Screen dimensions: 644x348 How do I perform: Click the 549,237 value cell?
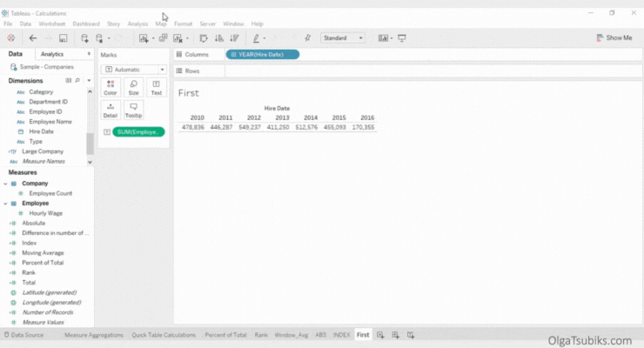pyautogui.click(x=250, y=127)
